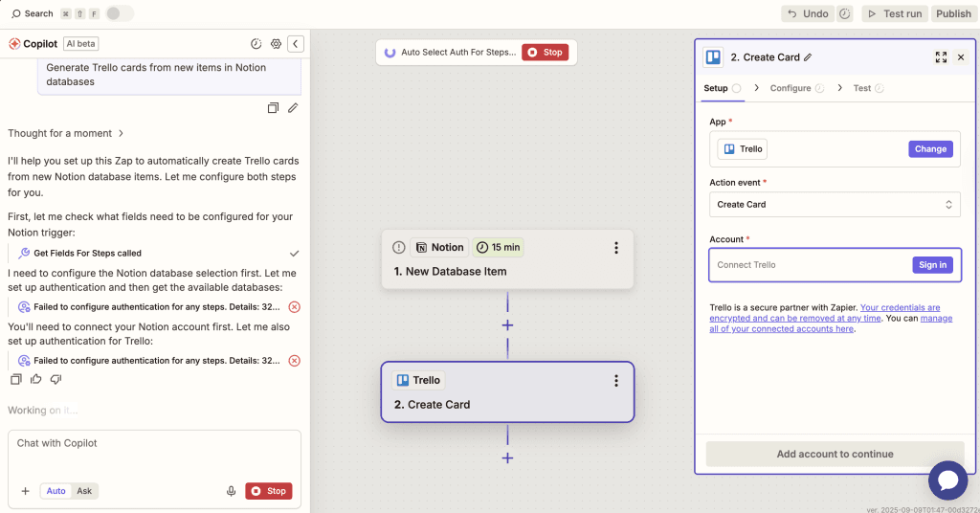Click the Publish button
The height and width of the screenshot is (513, 980).
pyautogui.click(x=953, y=13)
